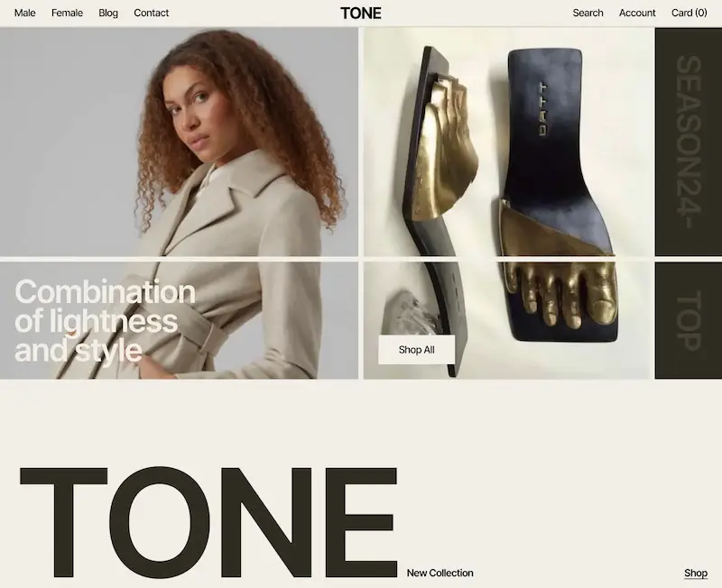Open the Search link
Image resolution: width=722 pixels, height=588 pixels.
(x=588, y=13)
